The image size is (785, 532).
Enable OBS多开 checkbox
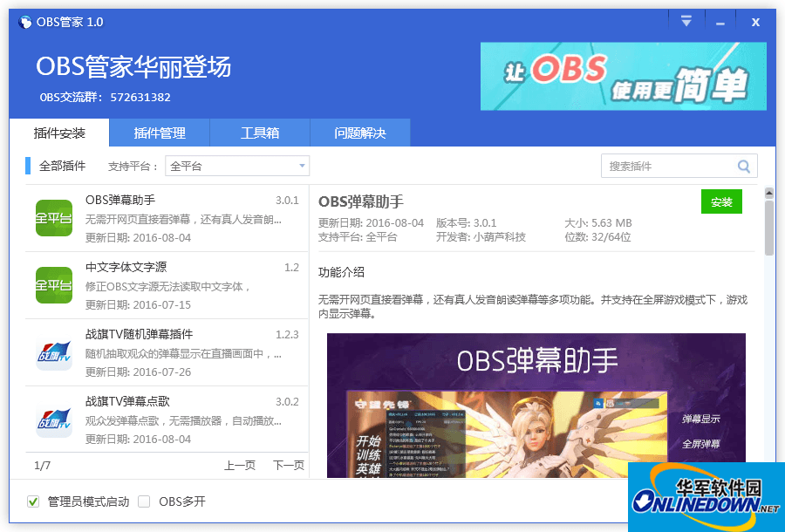pos(144,501)
